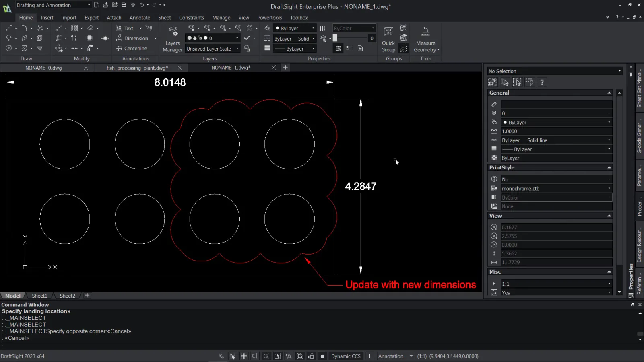The width and height of the screenshot is (644, 362).
Task: Open the Constraints ribbon tab
Action: click(192, 18)
